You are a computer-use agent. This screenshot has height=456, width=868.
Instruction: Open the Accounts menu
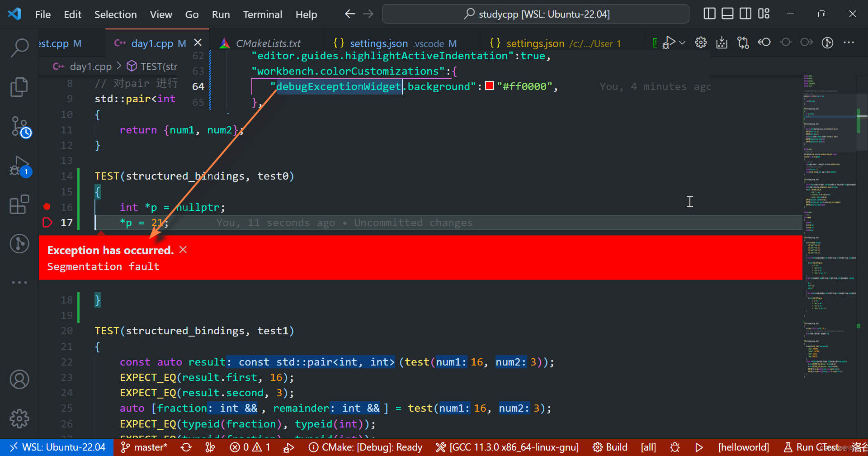click(x=19, y=380)
